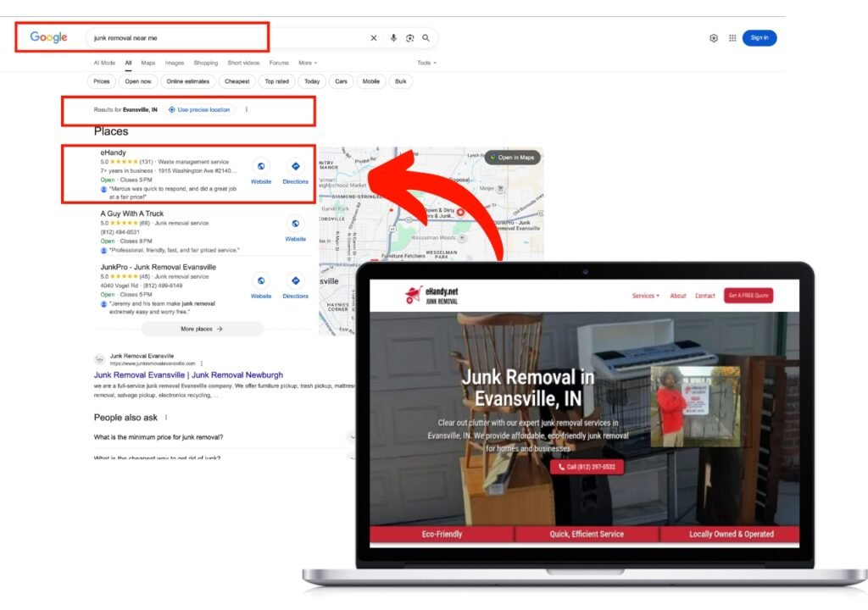Open the Tools dropdown

pos(427,63)
